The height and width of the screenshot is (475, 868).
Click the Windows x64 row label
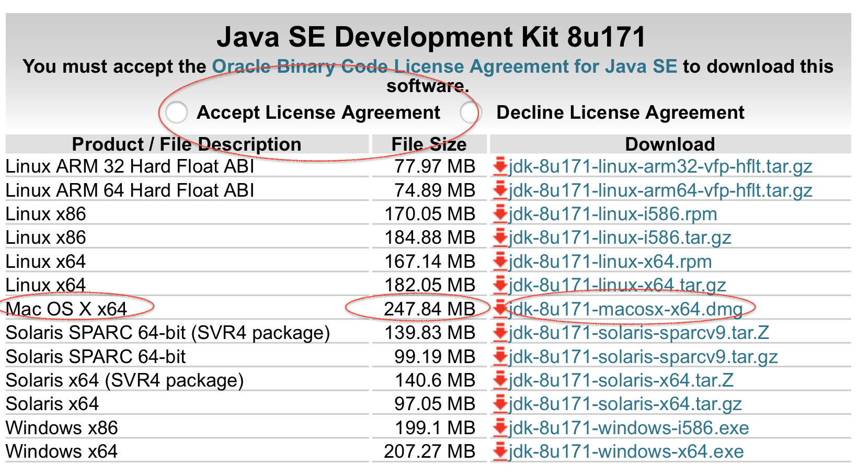click(62, 451)
